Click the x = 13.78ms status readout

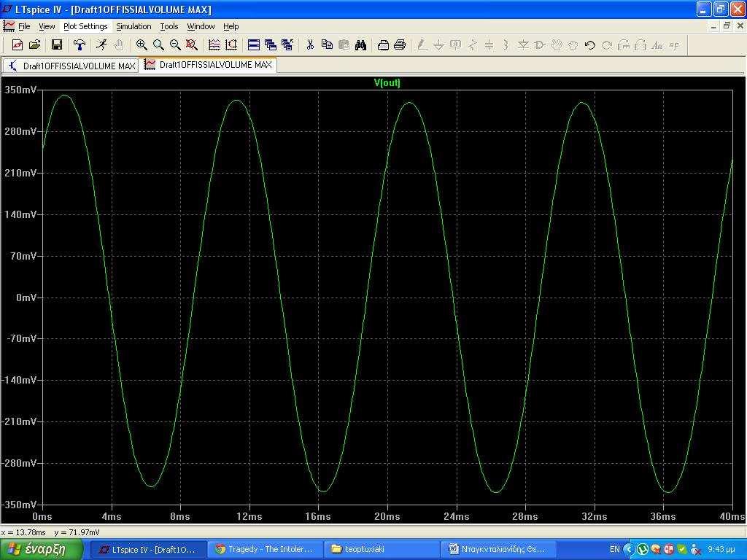[24, 532]
